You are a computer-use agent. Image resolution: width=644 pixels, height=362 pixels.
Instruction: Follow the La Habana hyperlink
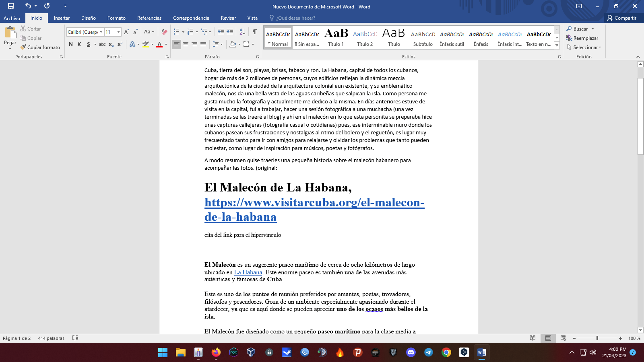point(248,272)
